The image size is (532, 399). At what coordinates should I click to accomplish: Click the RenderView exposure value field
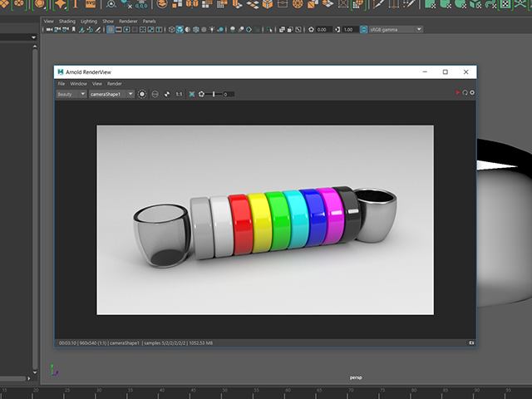(x=229, y=94)
